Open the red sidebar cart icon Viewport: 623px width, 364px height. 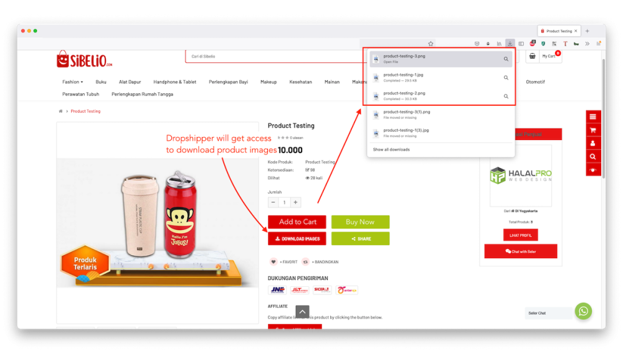(593, 130)
